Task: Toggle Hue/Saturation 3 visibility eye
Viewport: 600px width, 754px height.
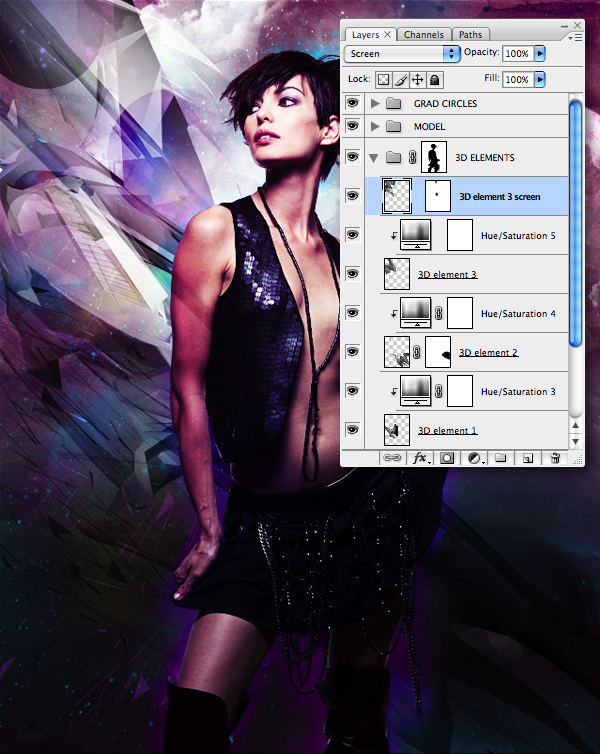Action: pyautogui.click(x=352, y=390)
